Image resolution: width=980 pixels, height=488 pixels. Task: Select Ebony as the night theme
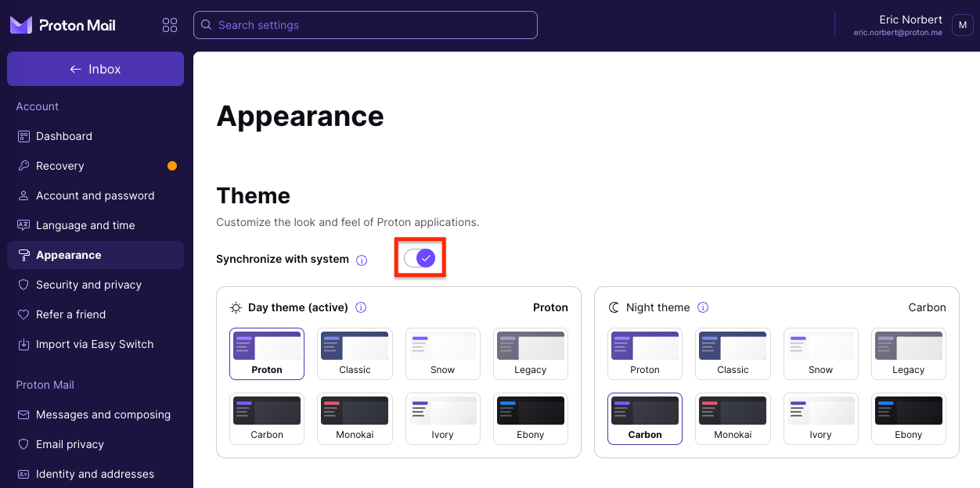coord(909,418)
